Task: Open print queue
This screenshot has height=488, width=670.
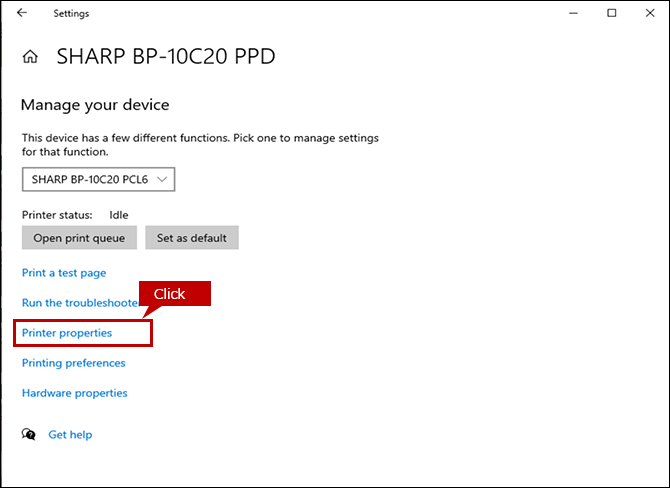Action: pos(79,238)
